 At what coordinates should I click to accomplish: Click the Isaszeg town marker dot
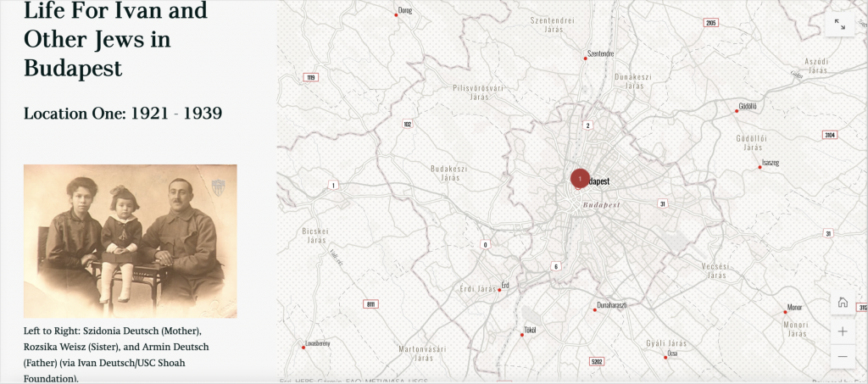759,167
